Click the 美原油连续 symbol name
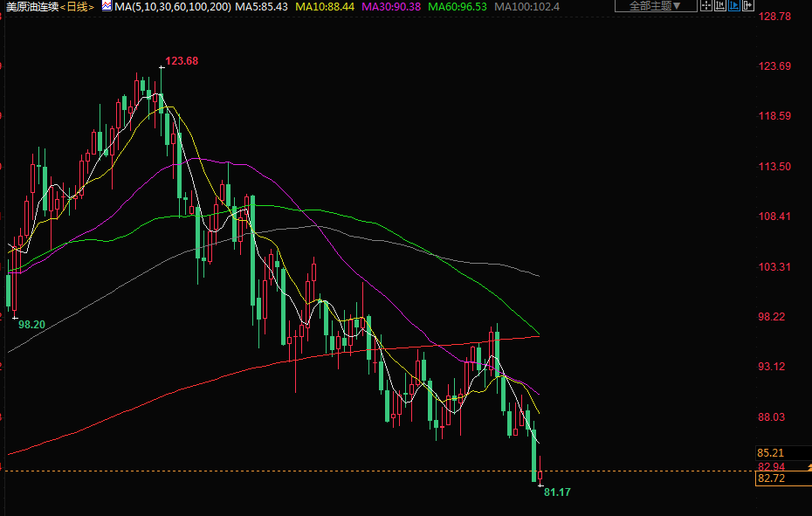 [31, 6]
